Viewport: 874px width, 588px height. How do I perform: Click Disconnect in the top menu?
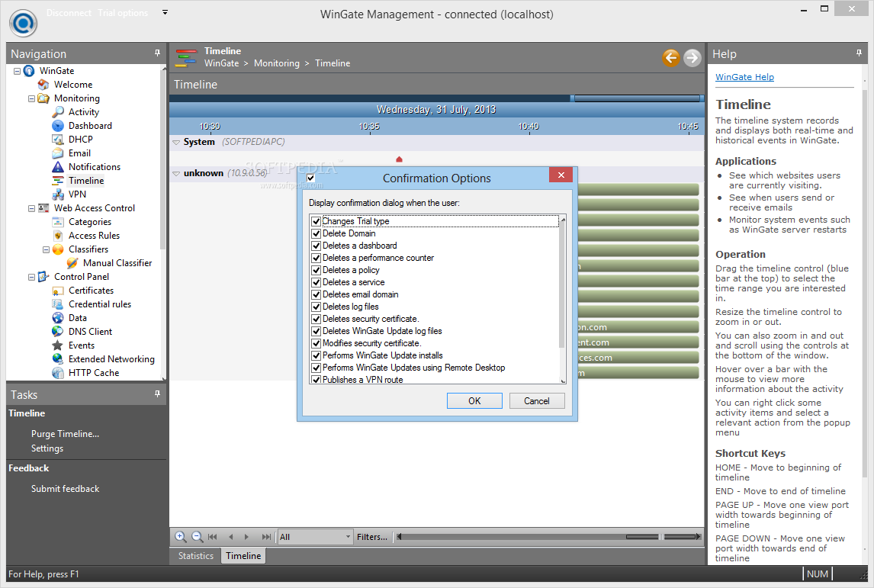click(x=69, y=13)
